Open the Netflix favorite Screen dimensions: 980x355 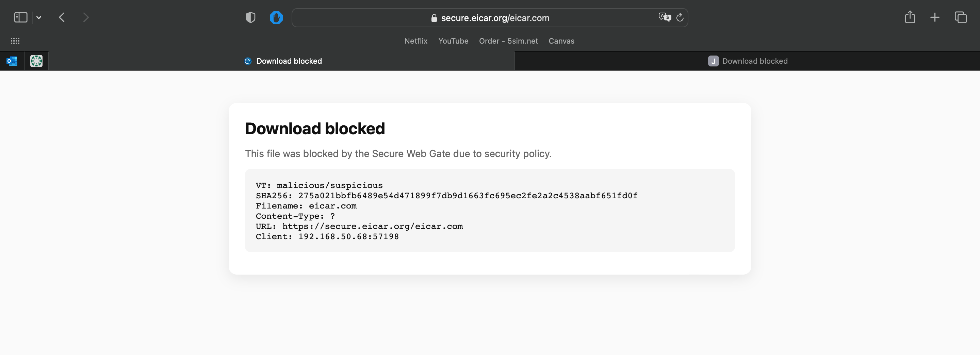click(x=415, y=41)
